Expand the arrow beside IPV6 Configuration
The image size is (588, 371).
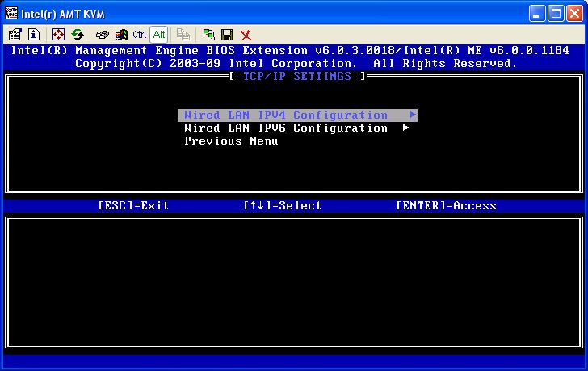pos(405,129)
